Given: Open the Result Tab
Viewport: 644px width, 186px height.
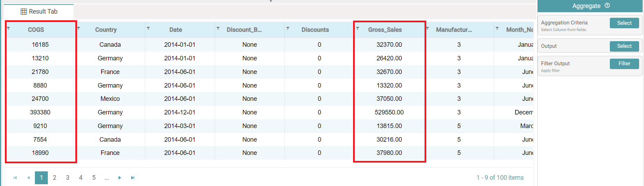Looking at the screenshot, I should (x=39, y=12).
